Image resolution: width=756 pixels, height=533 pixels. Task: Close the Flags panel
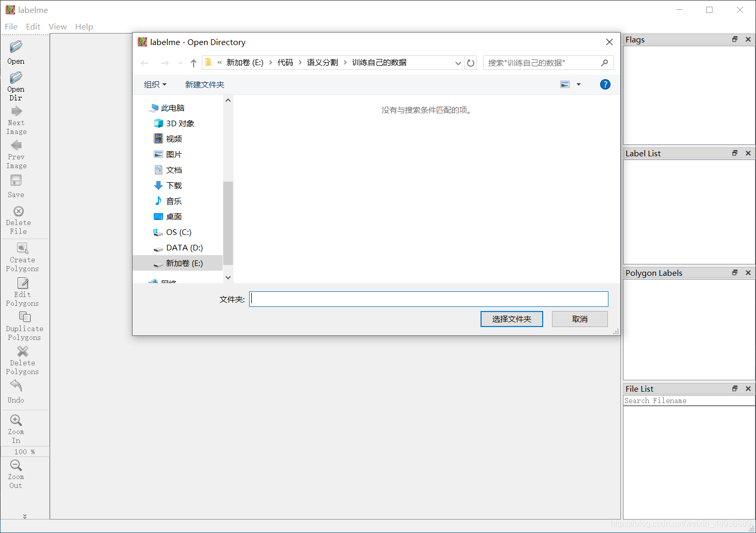(x=748, y=39)
